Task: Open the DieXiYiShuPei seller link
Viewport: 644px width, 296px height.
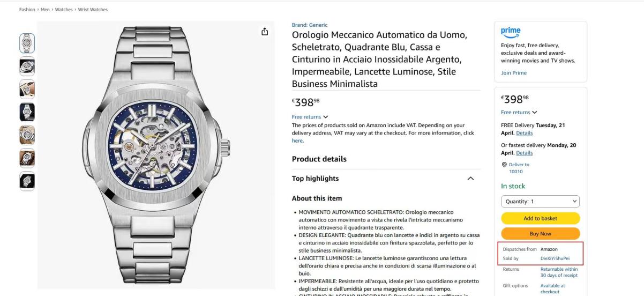Action: click(x=555, y=258)
